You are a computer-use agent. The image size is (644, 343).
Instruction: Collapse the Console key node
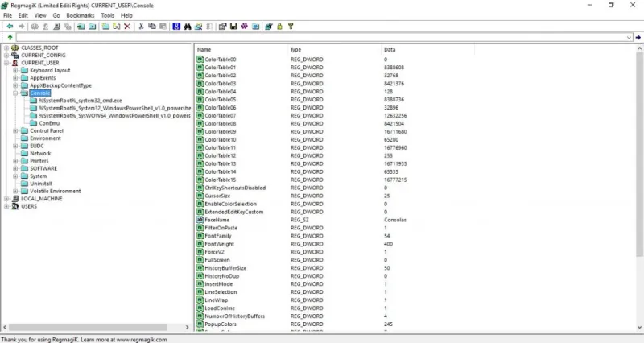tap(15, 93)
